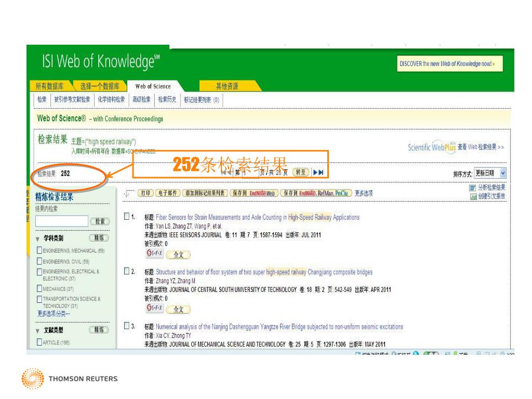
Task: Click the 转至 go-to-page button
Action: (x=301, y=172)
